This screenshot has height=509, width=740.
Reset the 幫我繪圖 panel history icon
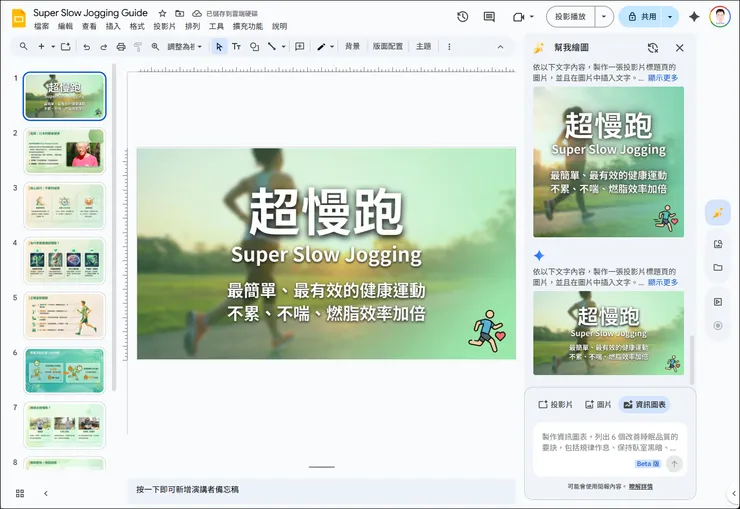[653, 48]
